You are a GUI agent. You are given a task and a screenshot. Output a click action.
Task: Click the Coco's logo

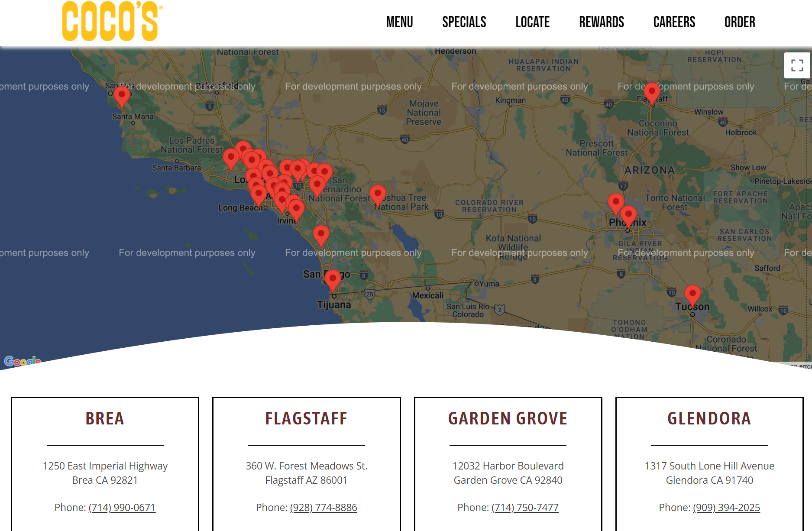(112, 22)
